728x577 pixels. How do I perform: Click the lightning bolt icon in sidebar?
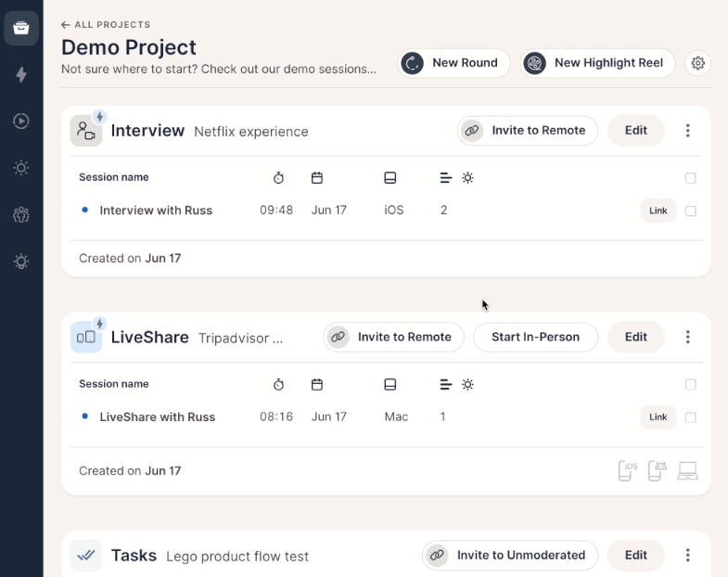pos(21,74)
